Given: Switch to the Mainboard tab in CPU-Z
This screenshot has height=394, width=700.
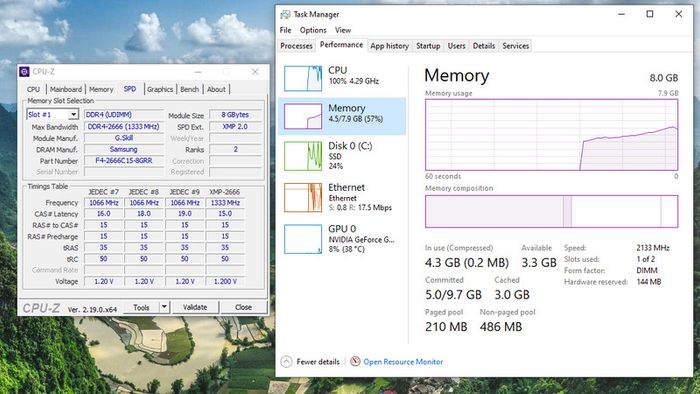Looking at the screenshot, I should pos(66,89).
